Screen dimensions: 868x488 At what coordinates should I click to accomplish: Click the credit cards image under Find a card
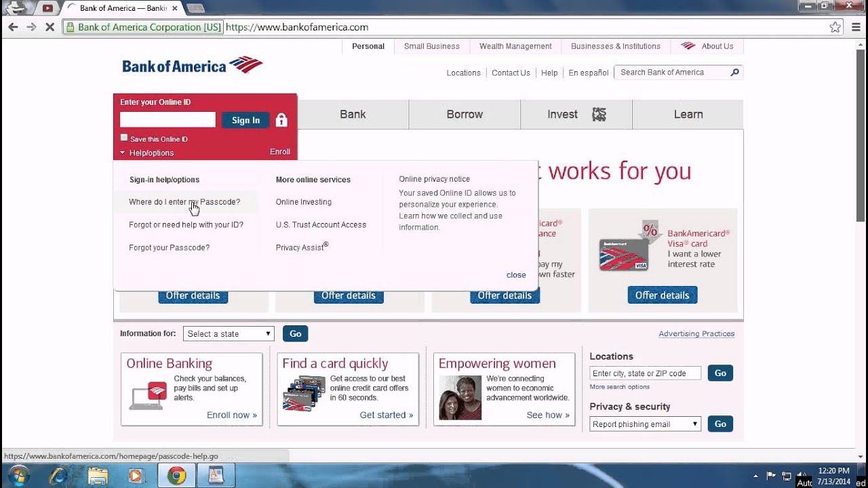(304, 393)
